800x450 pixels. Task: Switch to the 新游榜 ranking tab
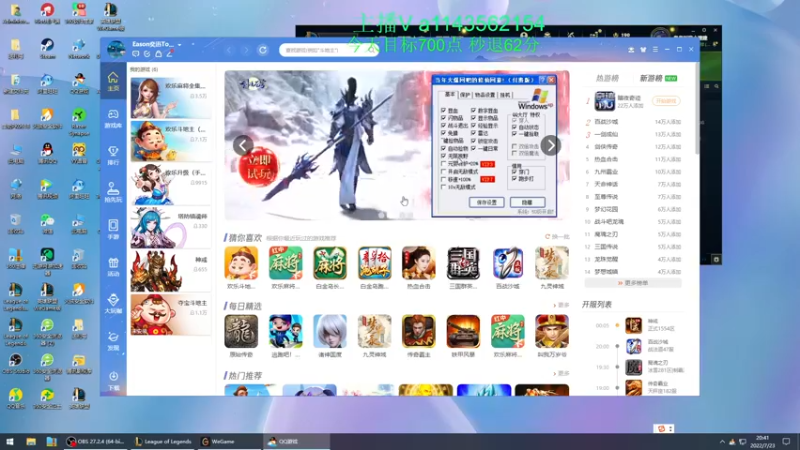(651, 78)
